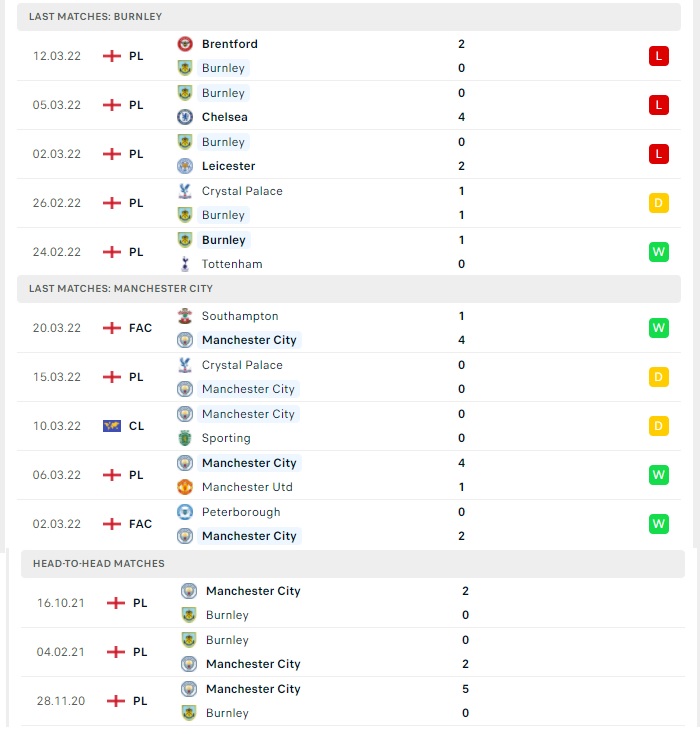Click the Southampton club crest icon
Viewport: 700px width, 734px height.
(x=185, y=316)
